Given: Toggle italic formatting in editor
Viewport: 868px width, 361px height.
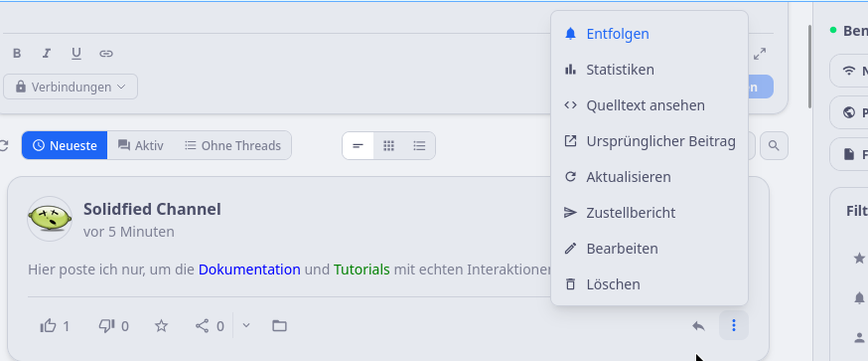Looking at the screenshot, I should [47, 54].
